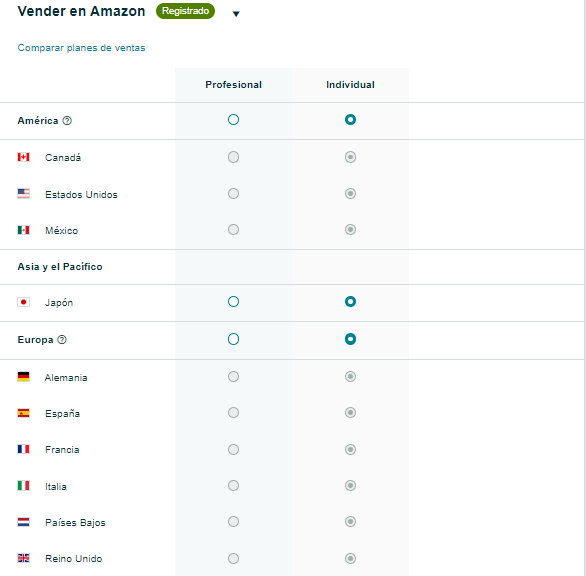Click the Profesional column header
Viewport: 586px width, 576px height.
click(234, 85)
